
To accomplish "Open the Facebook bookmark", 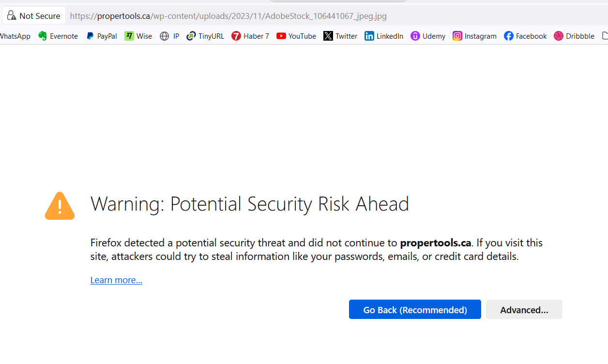I will (525, 36).
